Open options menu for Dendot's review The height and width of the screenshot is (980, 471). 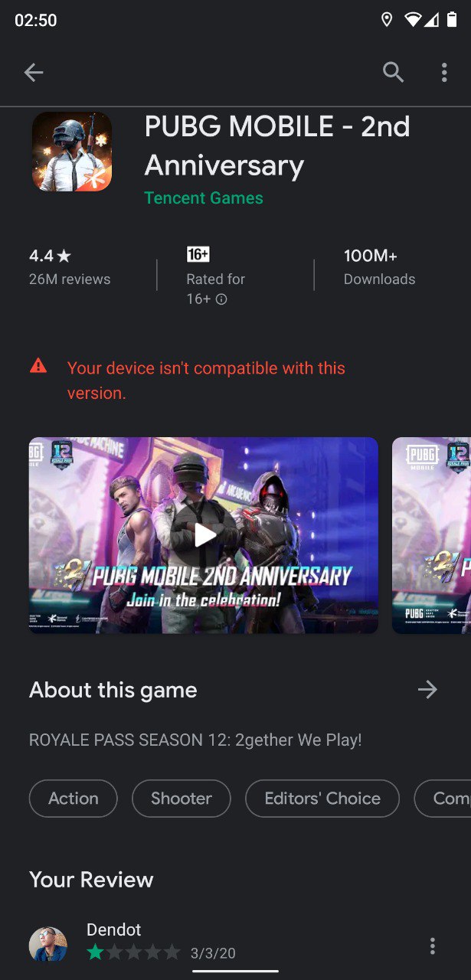433,946
